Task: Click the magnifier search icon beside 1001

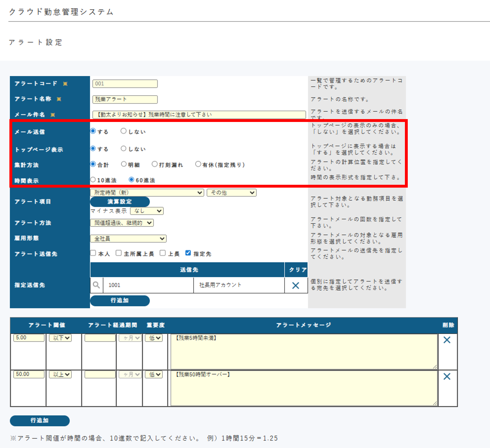Action: click(x=96, y=285)
